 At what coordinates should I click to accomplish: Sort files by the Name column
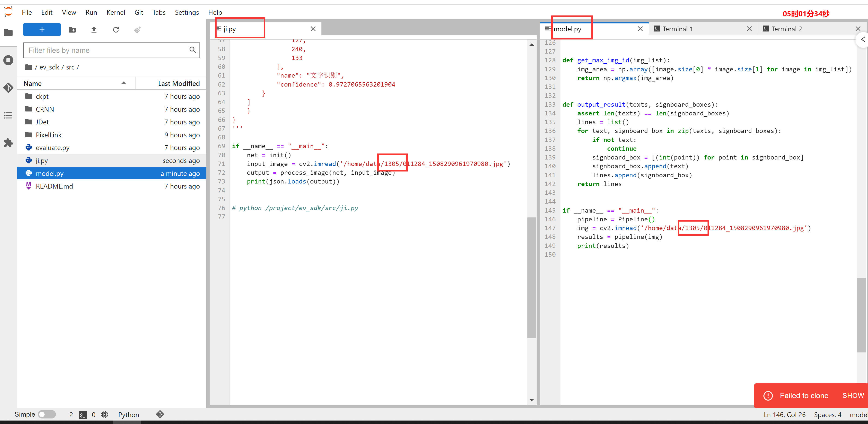tap(33, 84)
